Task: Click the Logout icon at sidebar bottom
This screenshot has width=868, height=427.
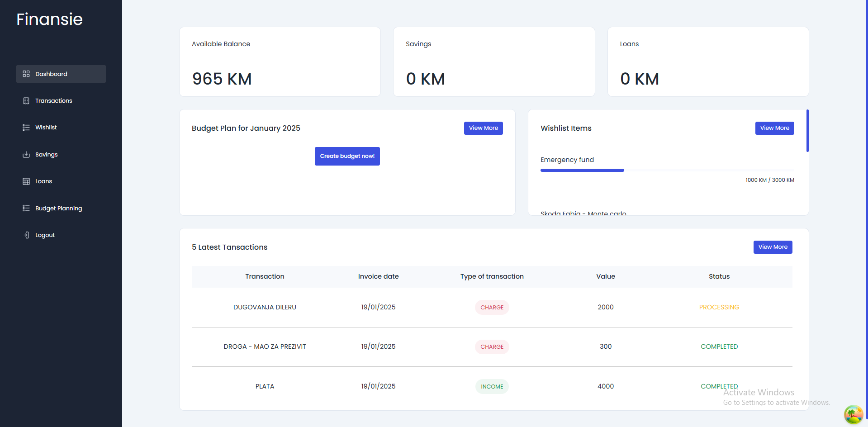Action: coord(26,235)
